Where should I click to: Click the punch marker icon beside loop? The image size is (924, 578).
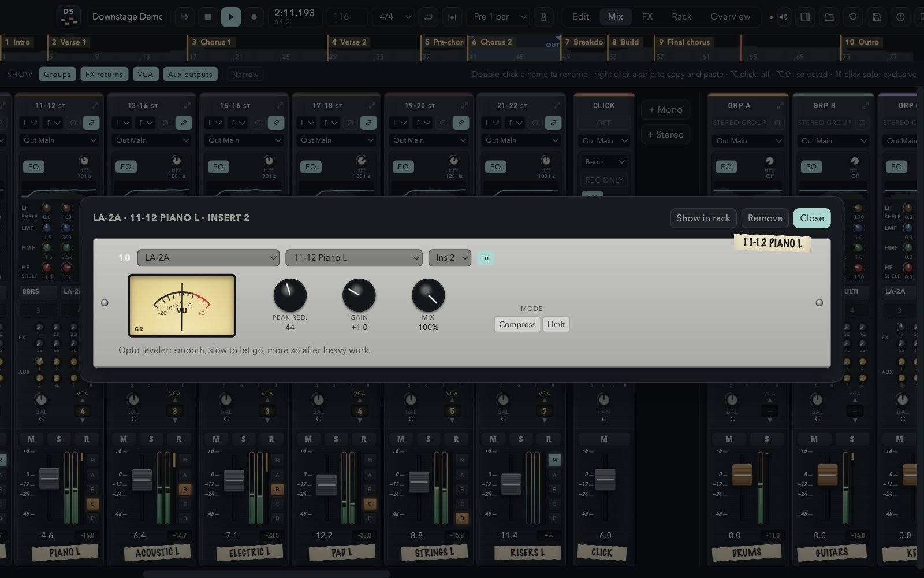(452, 17)
